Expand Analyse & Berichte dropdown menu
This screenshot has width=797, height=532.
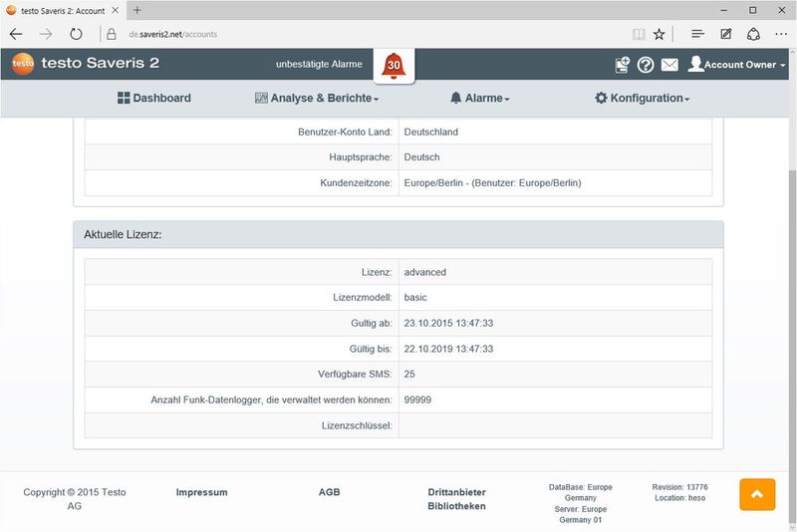(x=317, y=98)
